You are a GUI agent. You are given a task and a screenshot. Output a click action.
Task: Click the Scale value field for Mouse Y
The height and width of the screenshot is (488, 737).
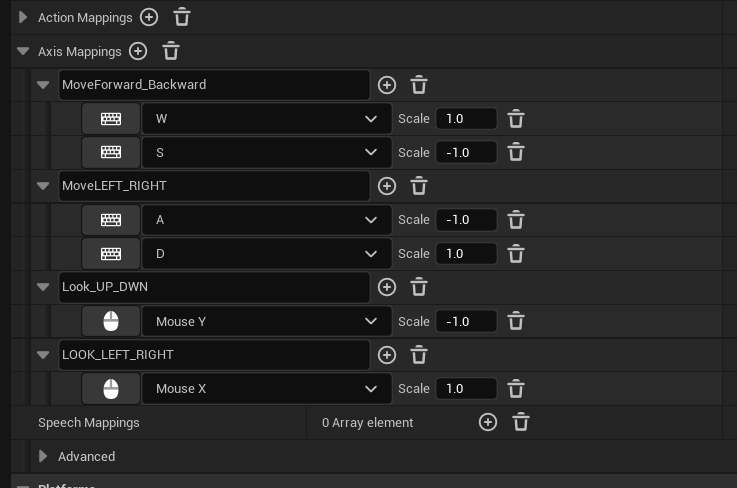click(466, 322)
